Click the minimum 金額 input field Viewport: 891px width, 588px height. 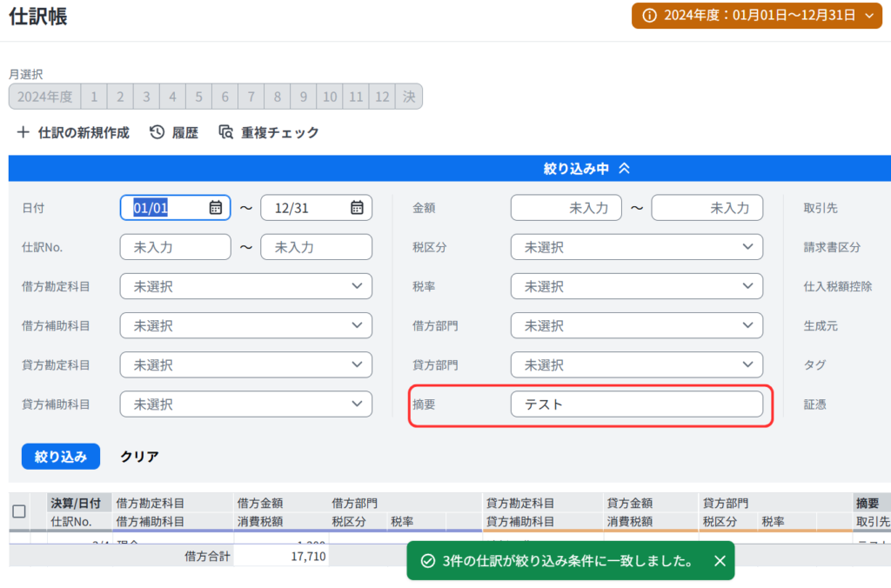coord(566,208)
